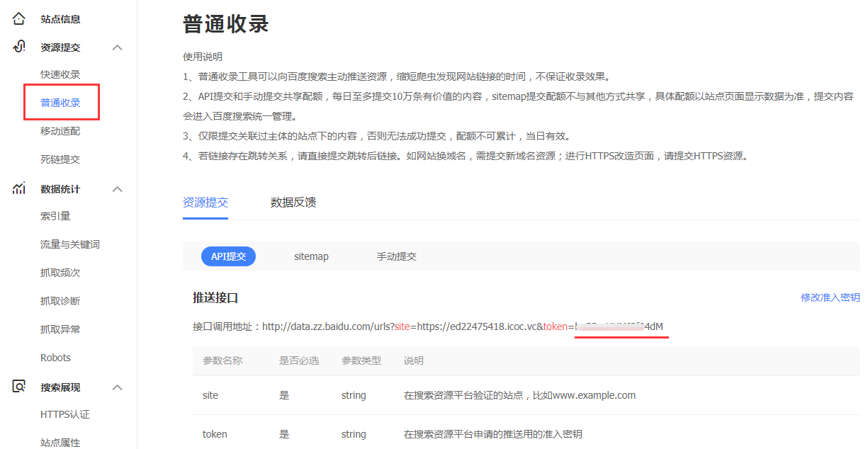This screenshot has width=868, height=449.
Task: Switch to the 资源提交 main tab
Action: tap(205, 203)
